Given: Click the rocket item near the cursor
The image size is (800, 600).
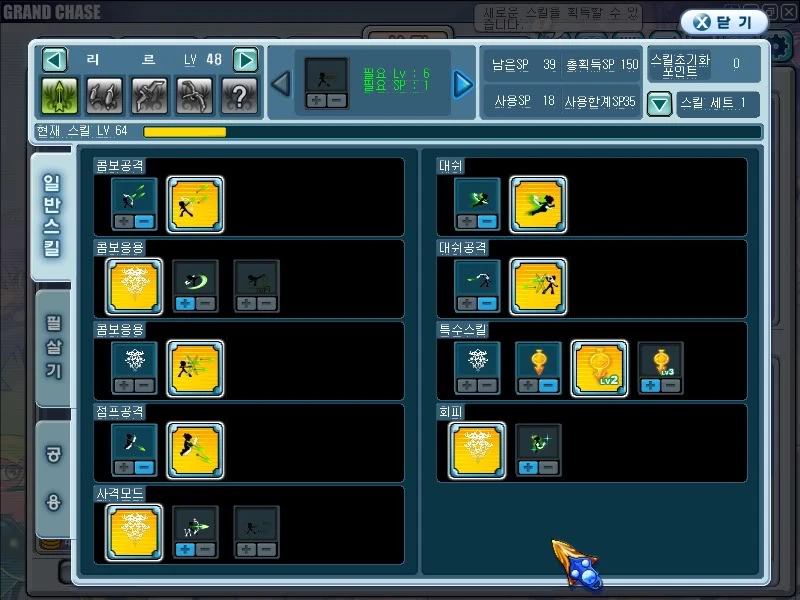Looking at the screenshot, I should (x=582, y=570).
